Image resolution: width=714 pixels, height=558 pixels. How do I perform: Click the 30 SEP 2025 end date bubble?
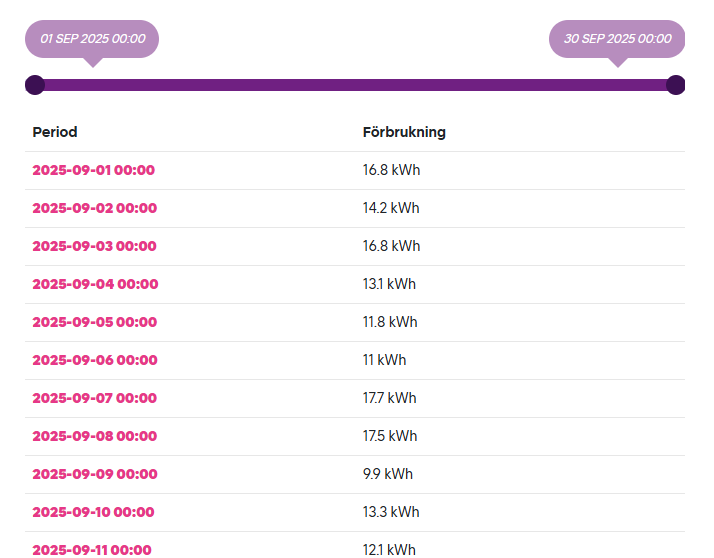pyautogui.click(x=617, y=39)
